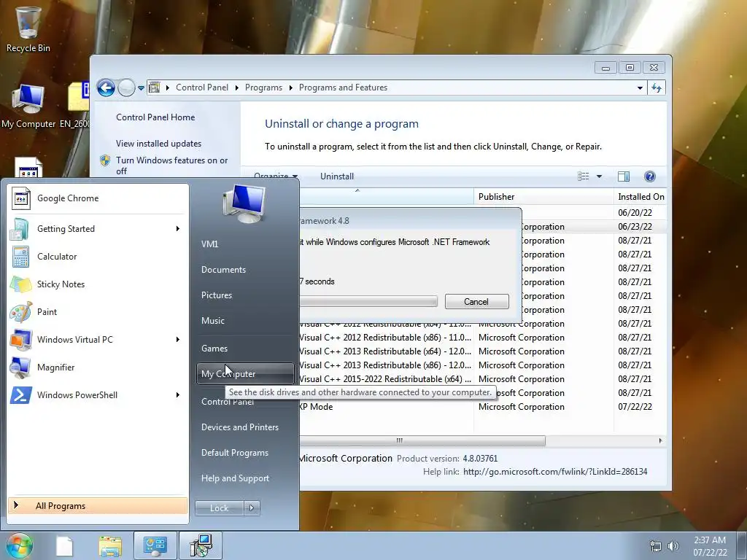Image resolution: width=747 pixels, height=560 pixels.
Task: Expand Windows PowerShell submenu arrow
Action: [178, 394]
